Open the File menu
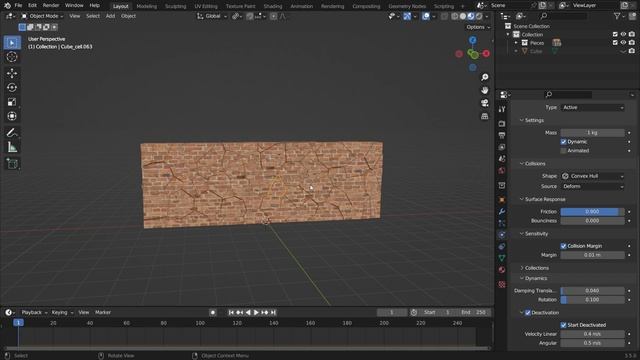Viewport: 640px width, 360px height. tap(18, 6)
